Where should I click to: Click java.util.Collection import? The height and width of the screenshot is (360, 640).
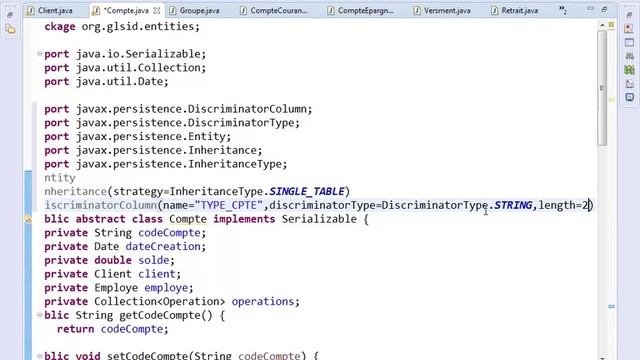click(125, 68)
